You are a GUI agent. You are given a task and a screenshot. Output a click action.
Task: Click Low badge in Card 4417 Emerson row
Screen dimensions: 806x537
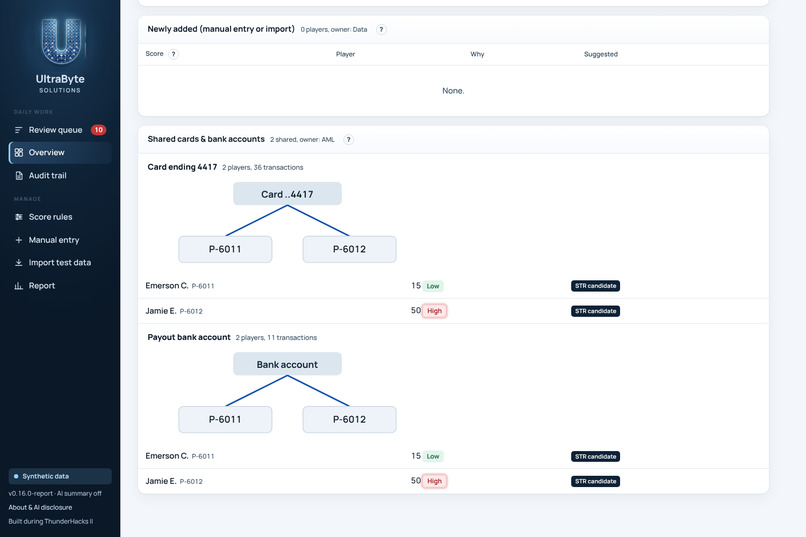[433, 286]
